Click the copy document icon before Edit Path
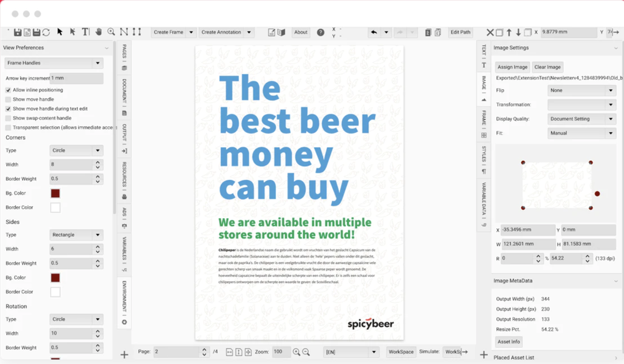The image size is (624, 364). pyautogui.click(x=428, y=32)
